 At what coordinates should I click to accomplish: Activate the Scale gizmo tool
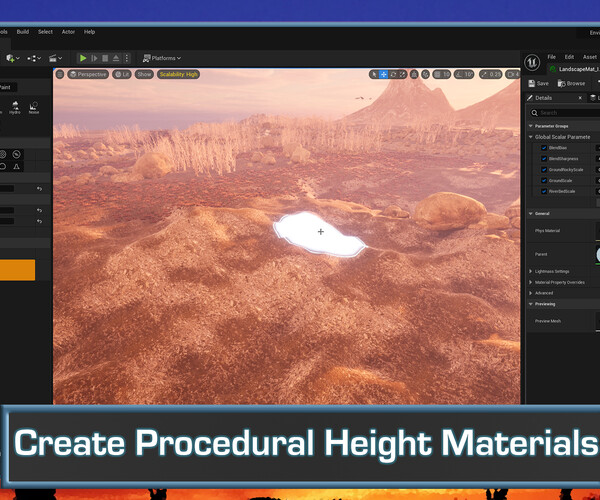coord(403,74)
